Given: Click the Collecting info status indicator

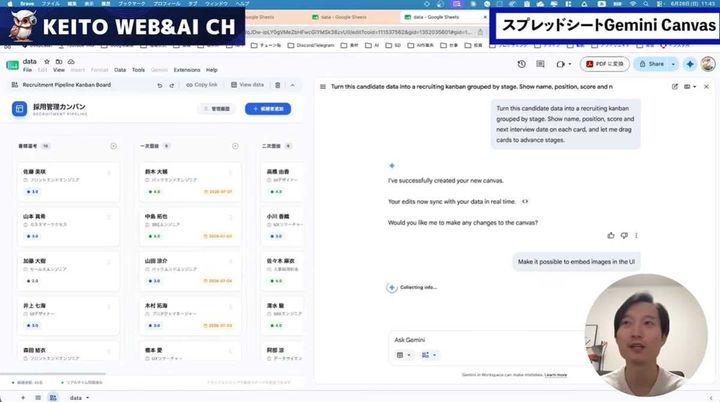Looking at the screenshot, I should pyautogui.click(x=412, y=288).
